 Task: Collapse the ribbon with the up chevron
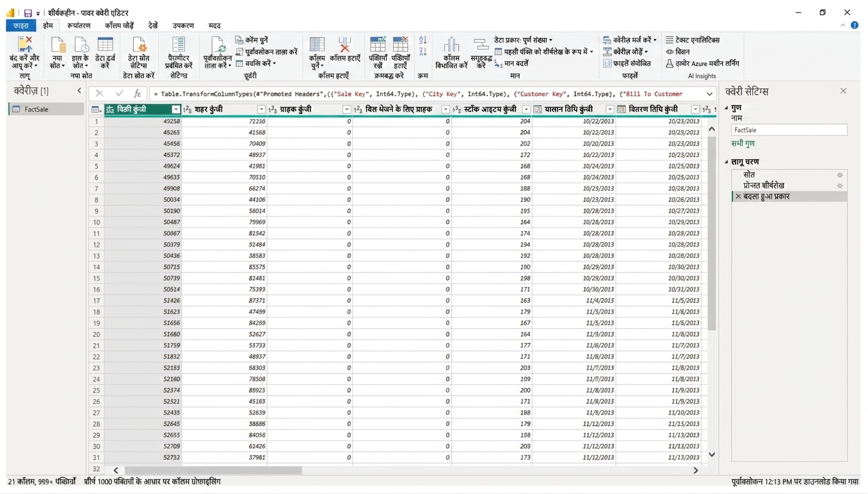pos(843,25)
